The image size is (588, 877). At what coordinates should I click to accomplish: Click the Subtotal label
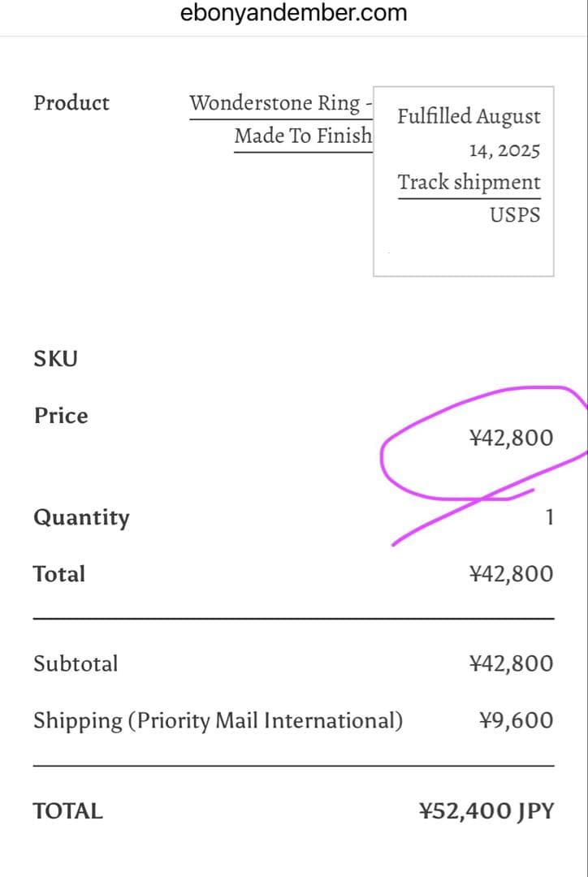pos(76,663)
